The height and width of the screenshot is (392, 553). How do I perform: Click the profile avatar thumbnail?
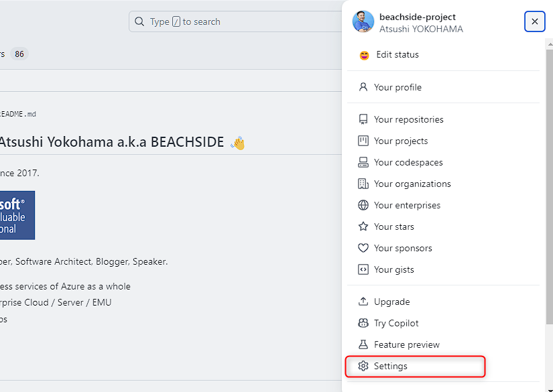pyautogui.click(x=363, y=21)
